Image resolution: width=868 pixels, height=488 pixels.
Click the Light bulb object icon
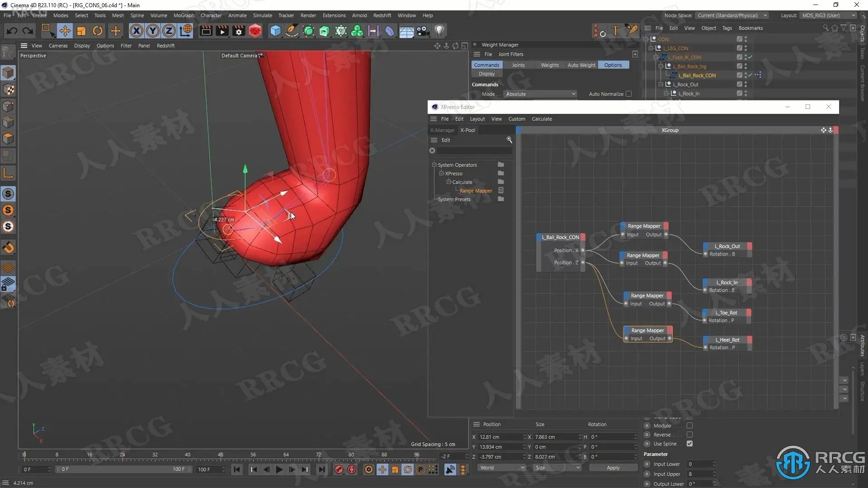click(439, 31)
